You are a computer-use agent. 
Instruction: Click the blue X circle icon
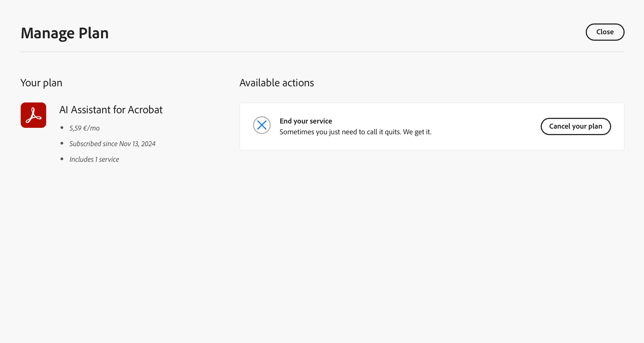[x=262, y=125]
